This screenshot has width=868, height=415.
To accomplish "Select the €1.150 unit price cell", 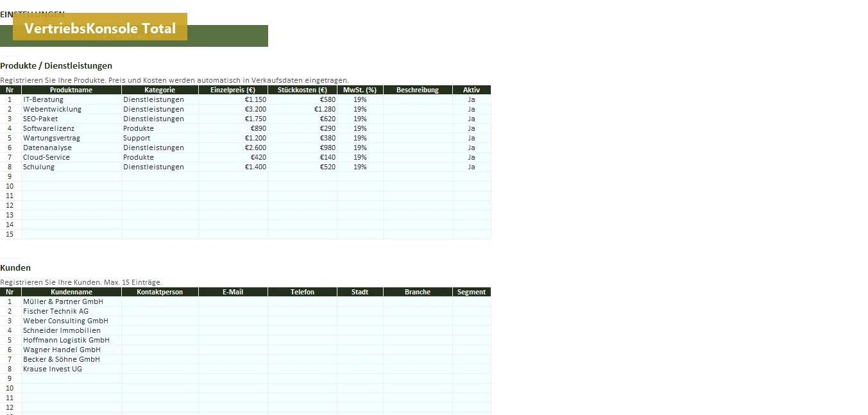I will (x=233, y=99).
